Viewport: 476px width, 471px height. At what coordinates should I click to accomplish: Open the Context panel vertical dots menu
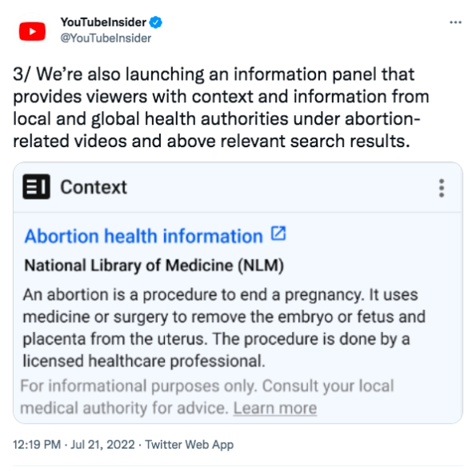coord(442,188)
